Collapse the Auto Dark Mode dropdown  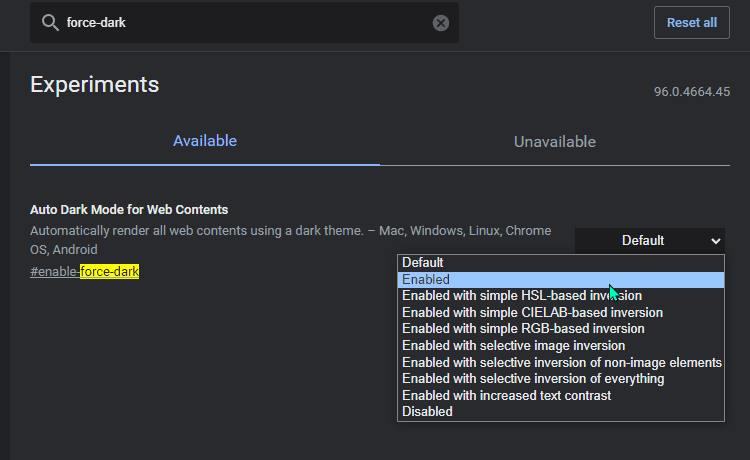650,241
